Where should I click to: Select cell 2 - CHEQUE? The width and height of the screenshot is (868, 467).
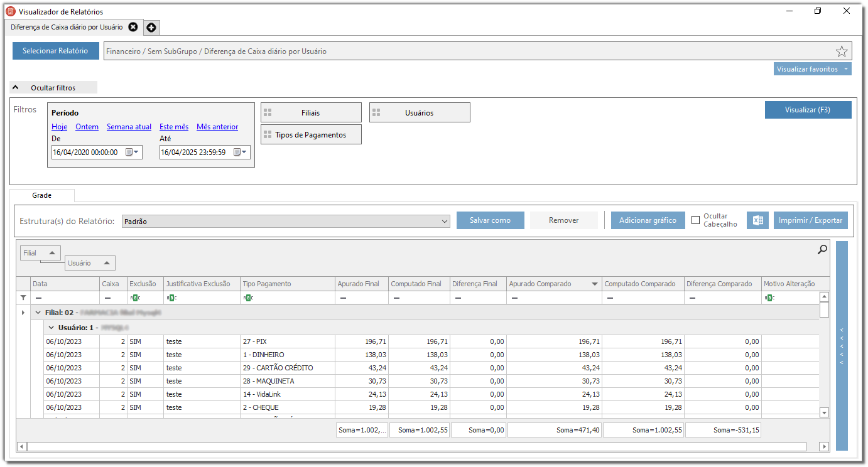(x=288, y=407)
